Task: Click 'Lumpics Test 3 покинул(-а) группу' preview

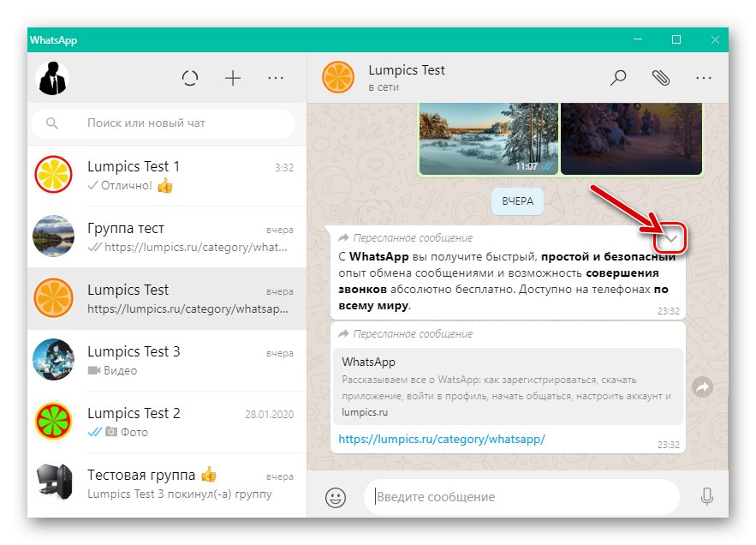Action: (x=180, y=494)
